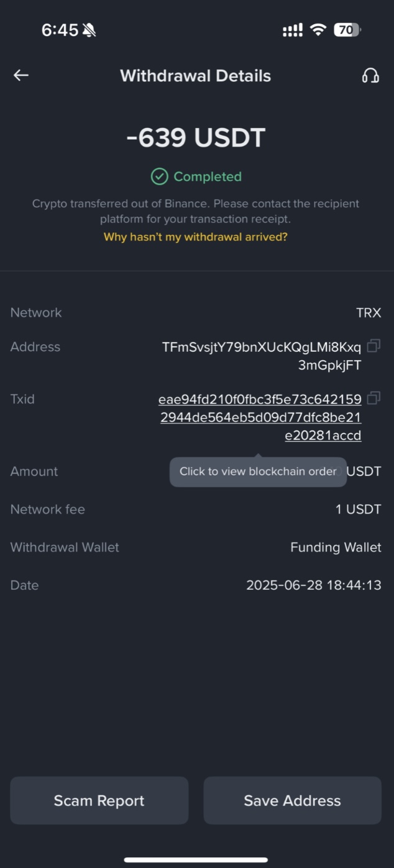The height and width of the screenshot is (868, 394).
Task: Tap the date 2025-06-28 18:44:13
Action: click(x=314, y=585)
